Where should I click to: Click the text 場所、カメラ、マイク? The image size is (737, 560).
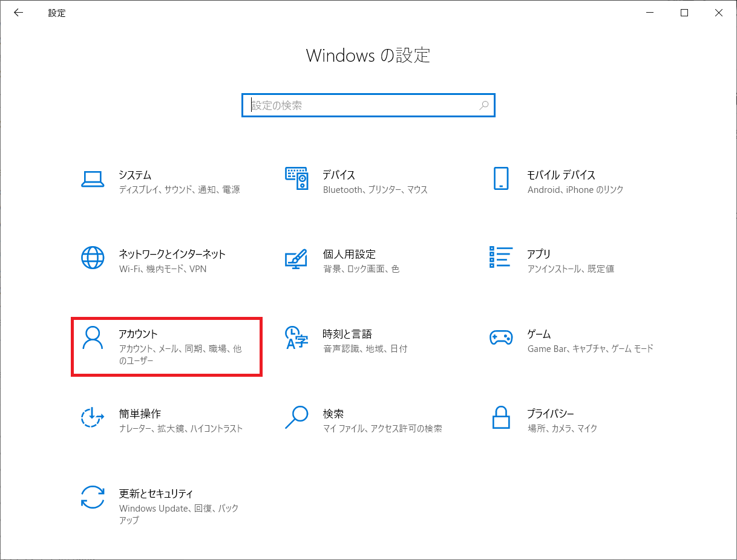coord(562,428)
